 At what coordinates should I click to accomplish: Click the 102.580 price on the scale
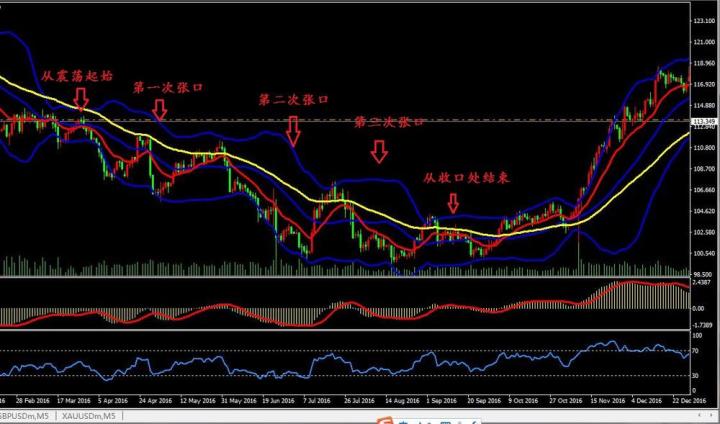[704, 232]
